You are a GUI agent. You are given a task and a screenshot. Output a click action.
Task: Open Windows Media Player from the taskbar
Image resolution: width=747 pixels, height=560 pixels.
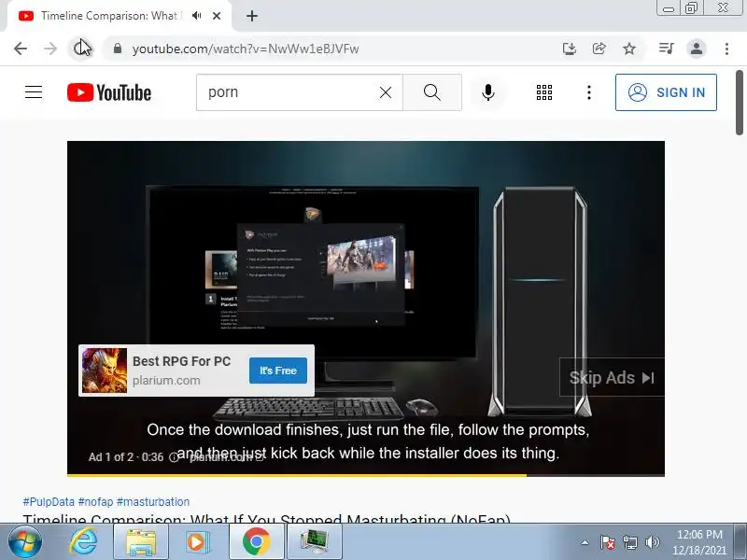[x=198, y=542]
